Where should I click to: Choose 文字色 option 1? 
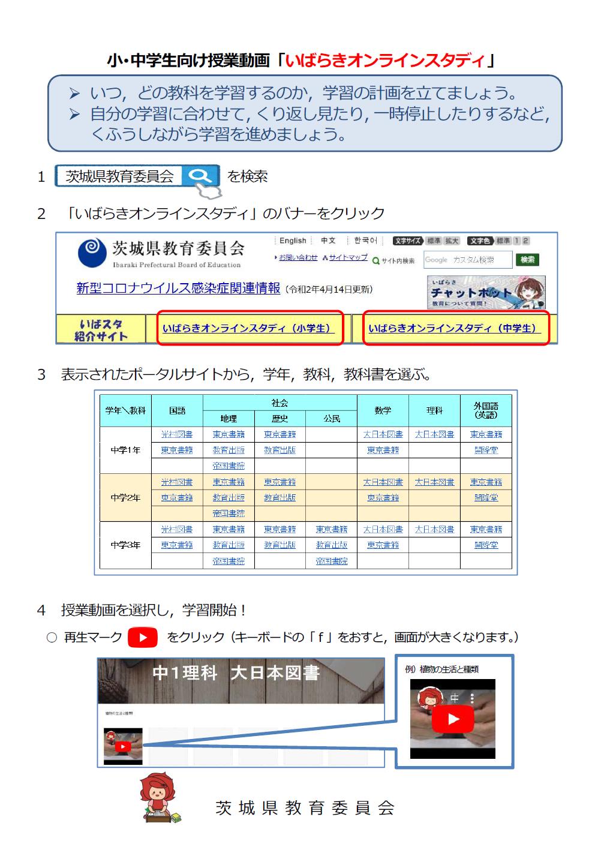coord(517,241)
